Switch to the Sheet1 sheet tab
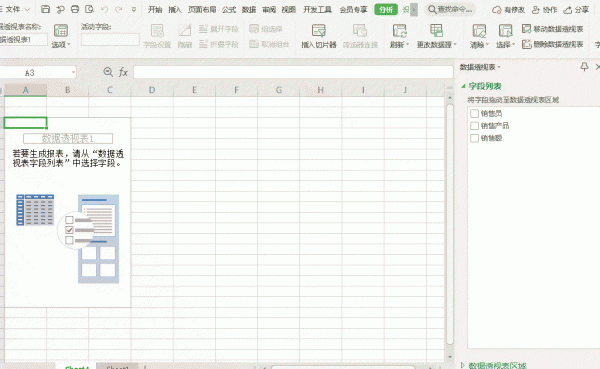This screenshot has width=600, height=369. [117, 367]
